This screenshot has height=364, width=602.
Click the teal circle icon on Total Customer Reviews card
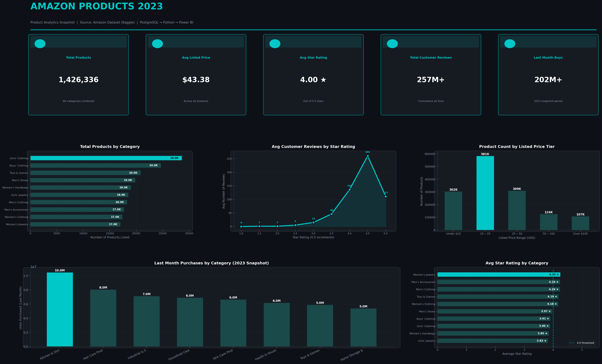[x=392, y=44]
